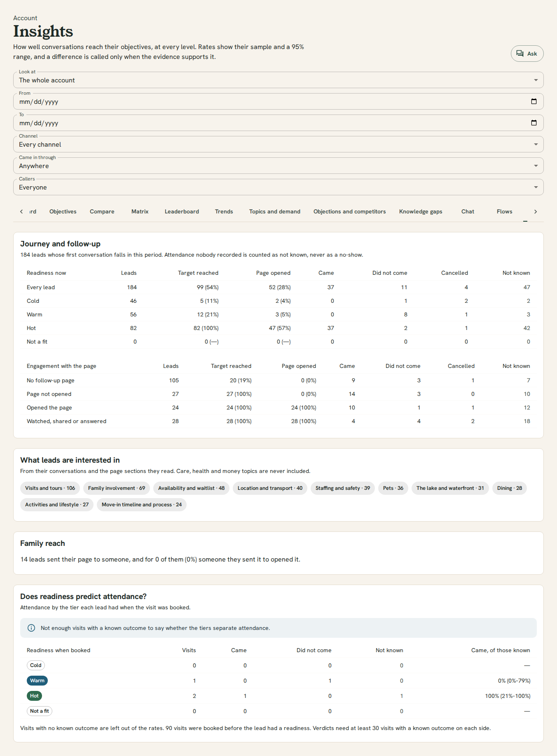Expand the Look at dropdown
This screenshot has width=557, height=756.
(278, 80)
